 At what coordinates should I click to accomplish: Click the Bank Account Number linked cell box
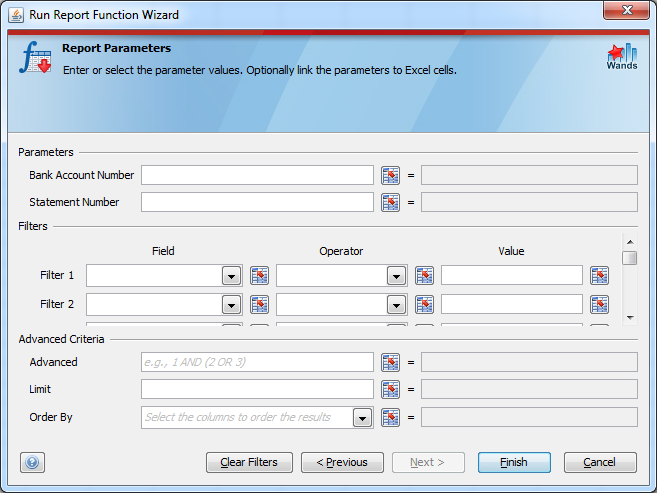(529, 175)
